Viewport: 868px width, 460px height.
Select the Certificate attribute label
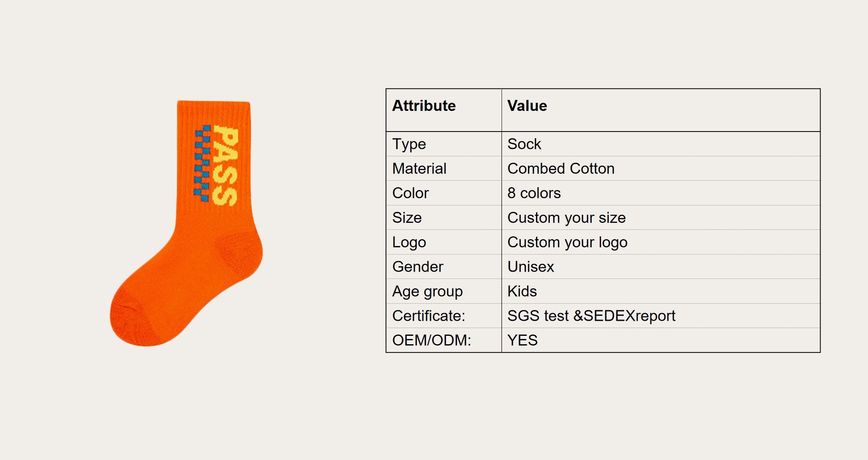429,315
